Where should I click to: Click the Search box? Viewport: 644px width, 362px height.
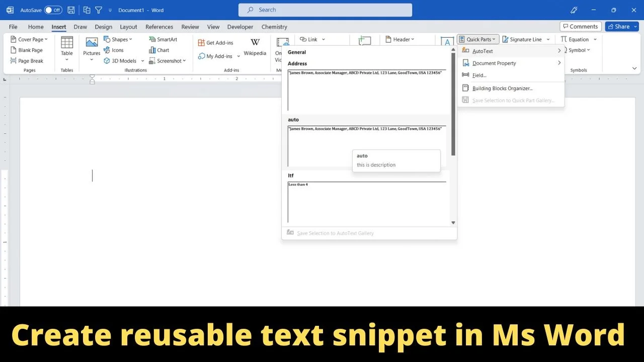coord(325,10)
